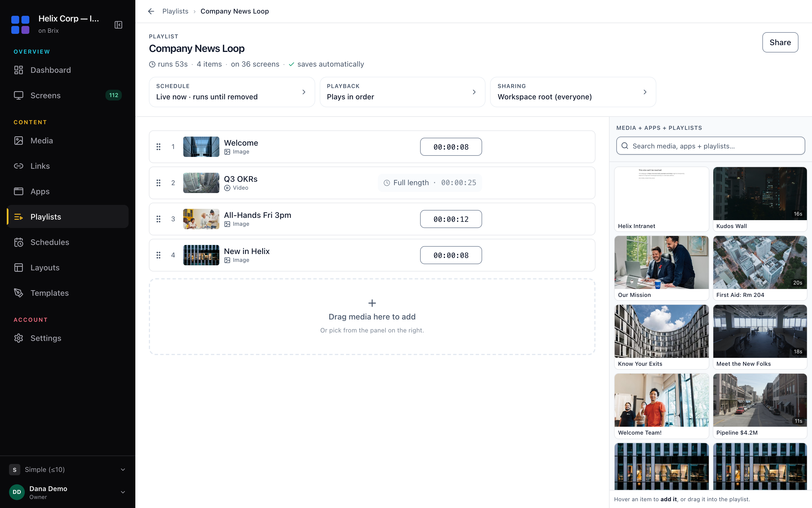This screenshot has width=812, height=508.
Task: Click the "on 36 screens" text
Action: (x=255, y=64)
